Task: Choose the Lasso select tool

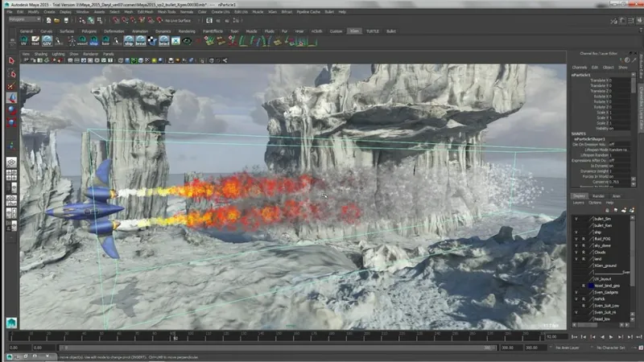Action: point(11,73)
